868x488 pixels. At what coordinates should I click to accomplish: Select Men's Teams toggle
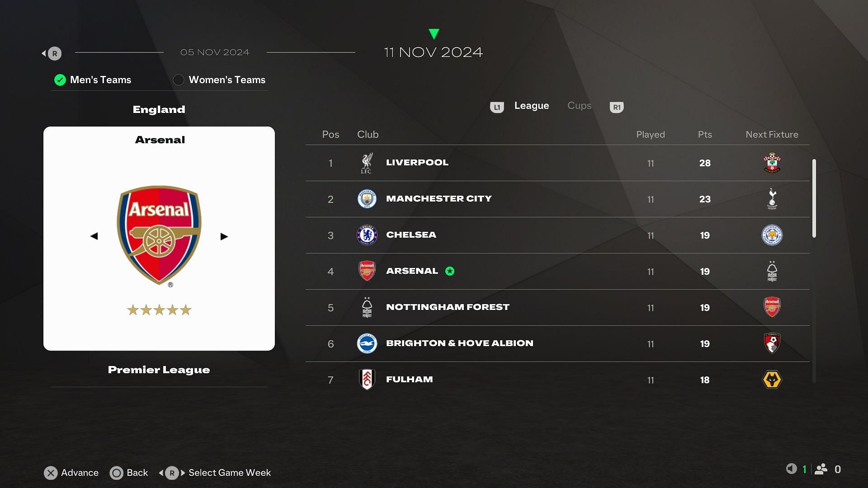click(60, 79)
